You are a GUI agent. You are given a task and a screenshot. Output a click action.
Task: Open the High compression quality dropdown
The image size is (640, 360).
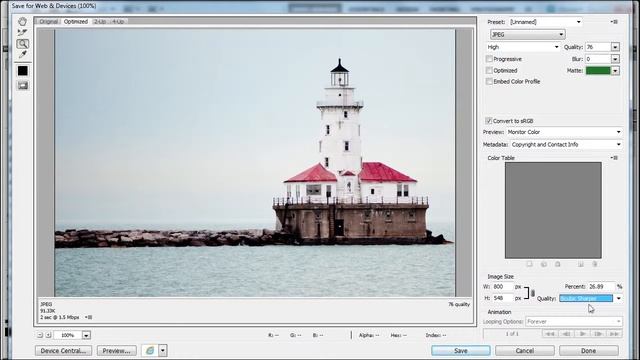coord(523,47)
